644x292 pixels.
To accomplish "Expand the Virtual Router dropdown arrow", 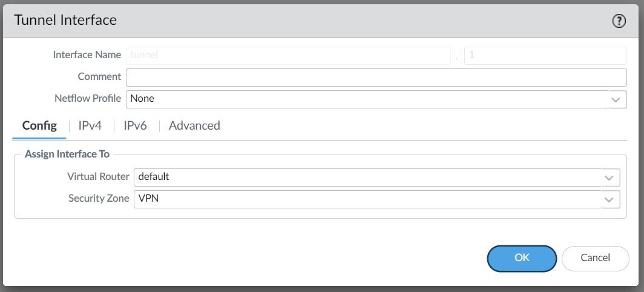I will pos(611,178).
